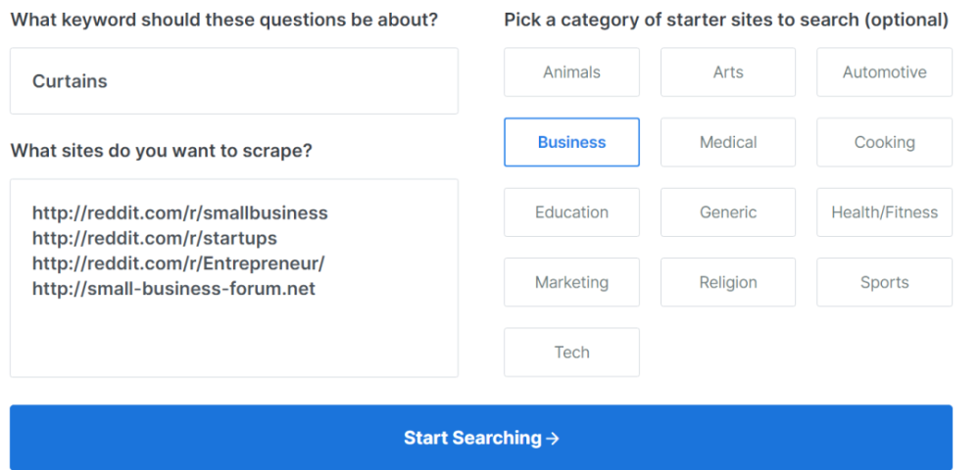Click the keyword input field containing Curtains
980x470 pixels.
pyautogui.click(x=233, y=81)
